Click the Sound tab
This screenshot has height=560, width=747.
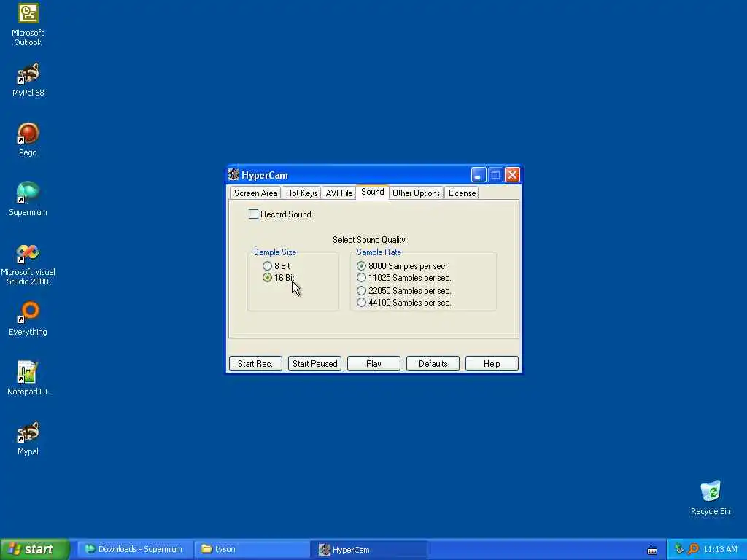tap(372, 192)
